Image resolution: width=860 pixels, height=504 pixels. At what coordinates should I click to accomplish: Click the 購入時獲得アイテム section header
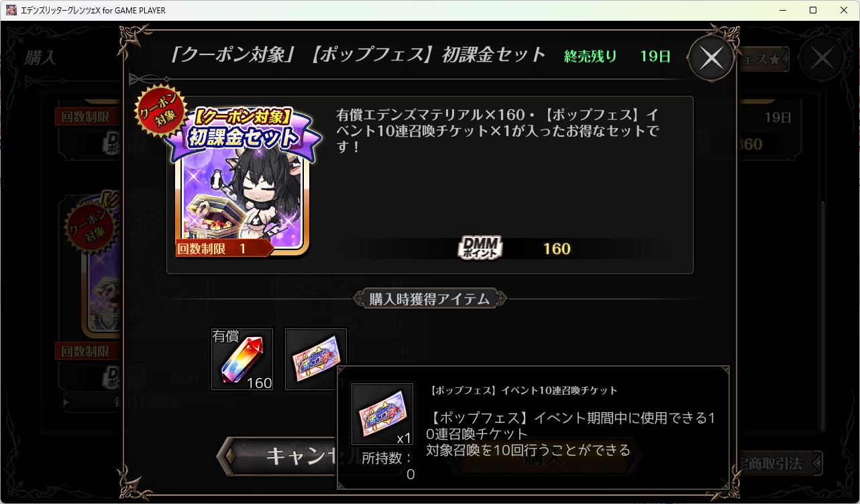coord(429,299)
